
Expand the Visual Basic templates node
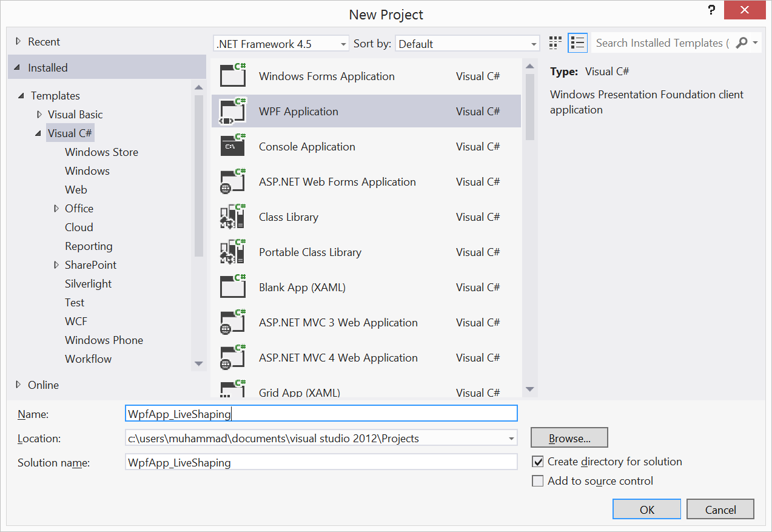39,114
